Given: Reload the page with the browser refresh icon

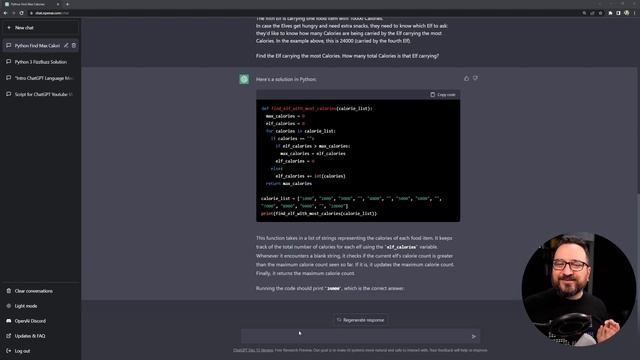Looking at the screenshot, I should [21, 13].
